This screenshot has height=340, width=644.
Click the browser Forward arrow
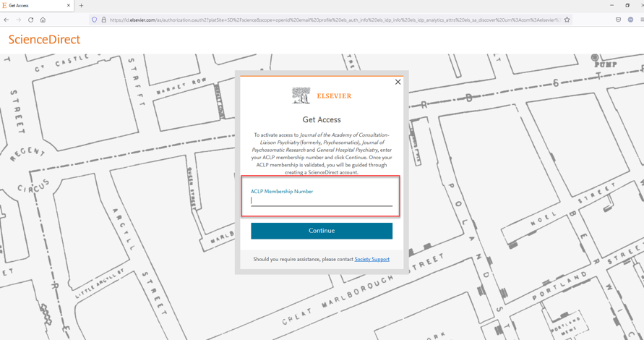coord(18,20)
